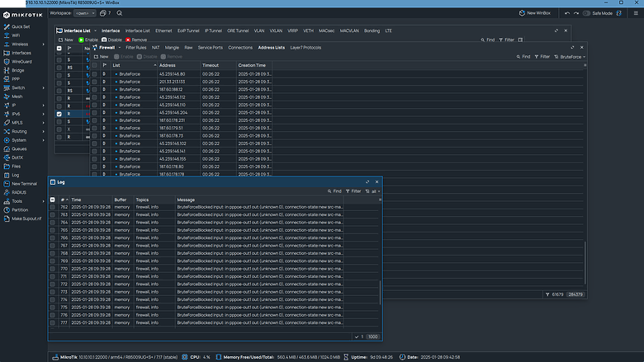The height and width of the screenshot is (362, 644).
Task: Toggle select-all checkbox in Firewall header
Action: 94,65
